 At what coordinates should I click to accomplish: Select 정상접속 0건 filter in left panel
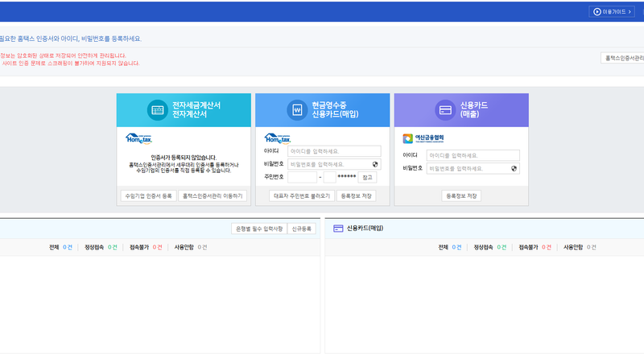pyautogui.click(x=101, y=247)
